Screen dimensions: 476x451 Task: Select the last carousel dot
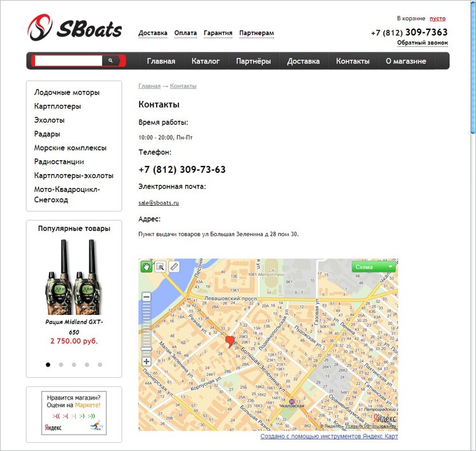[100, 365]
